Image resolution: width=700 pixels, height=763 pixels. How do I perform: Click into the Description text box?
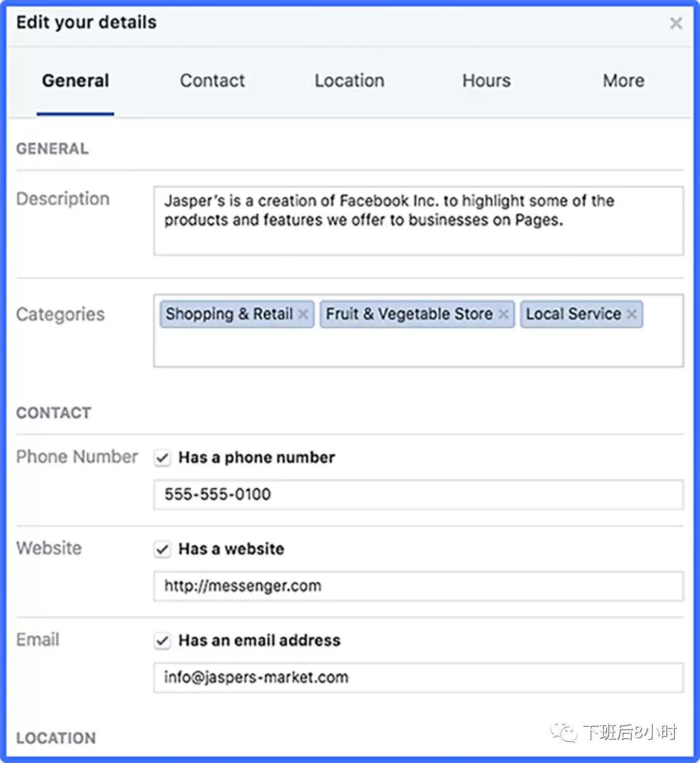point(418,221)
